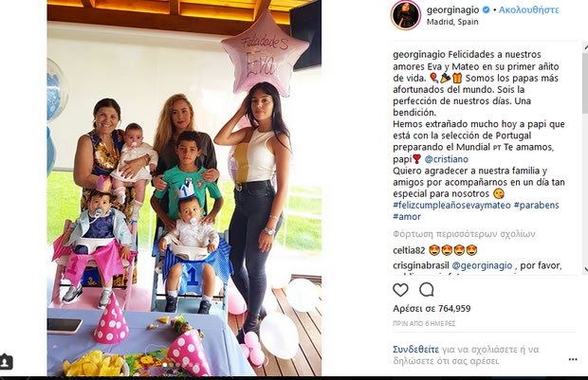Load more comments via Φόρτωση περισσότερων σχολίων
The width and height of the screenshot is (588, 380).
(x=465, y=234)
